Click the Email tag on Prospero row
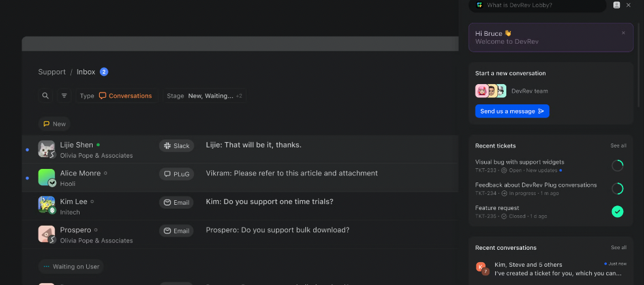644x285 pixels. (x=177, y=230)
